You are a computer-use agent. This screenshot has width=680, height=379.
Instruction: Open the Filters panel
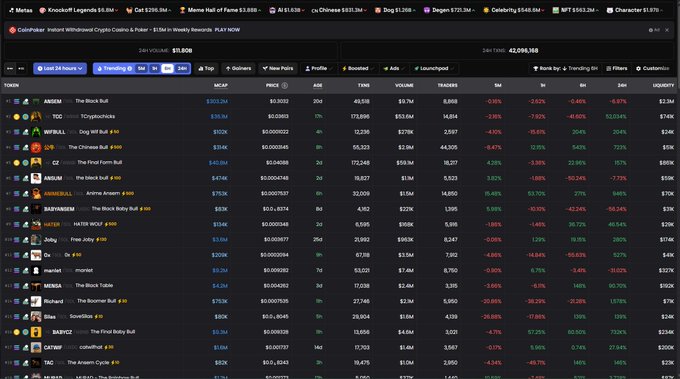(x=617, y=69)
